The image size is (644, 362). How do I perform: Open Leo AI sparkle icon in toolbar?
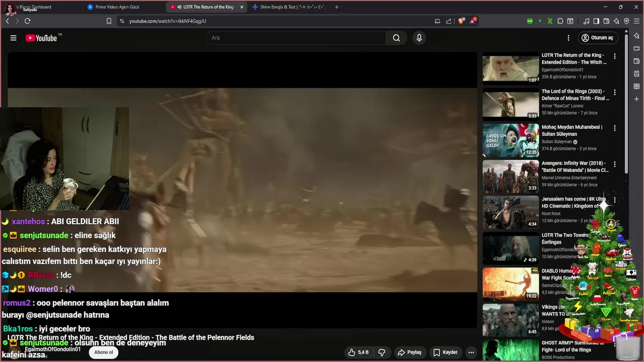pos(616,21)
